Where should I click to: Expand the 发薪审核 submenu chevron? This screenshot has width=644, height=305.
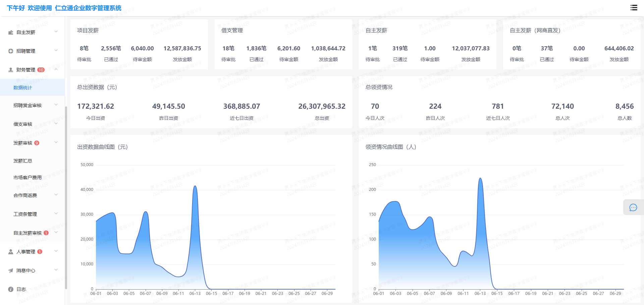click(56, 143)
